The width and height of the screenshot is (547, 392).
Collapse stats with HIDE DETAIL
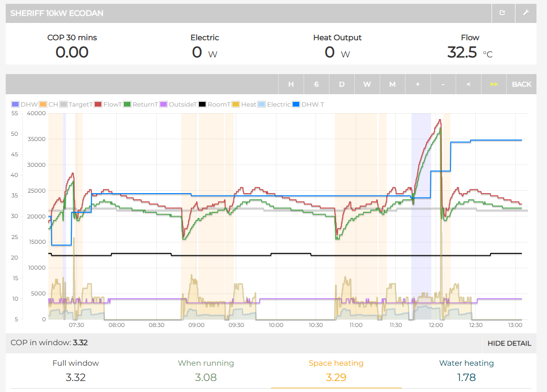(509, 343)
